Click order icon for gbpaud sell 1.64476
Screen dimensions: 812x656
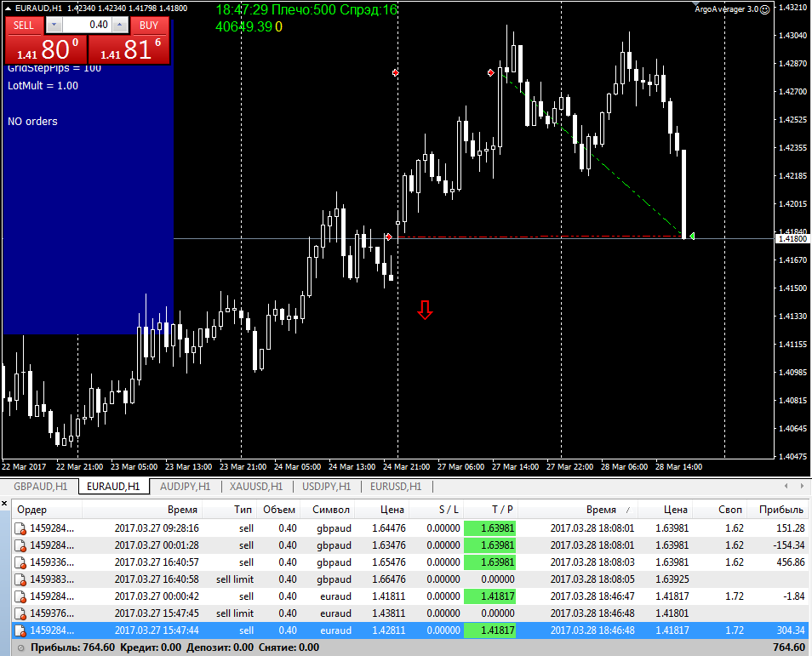tap(20, 528)
